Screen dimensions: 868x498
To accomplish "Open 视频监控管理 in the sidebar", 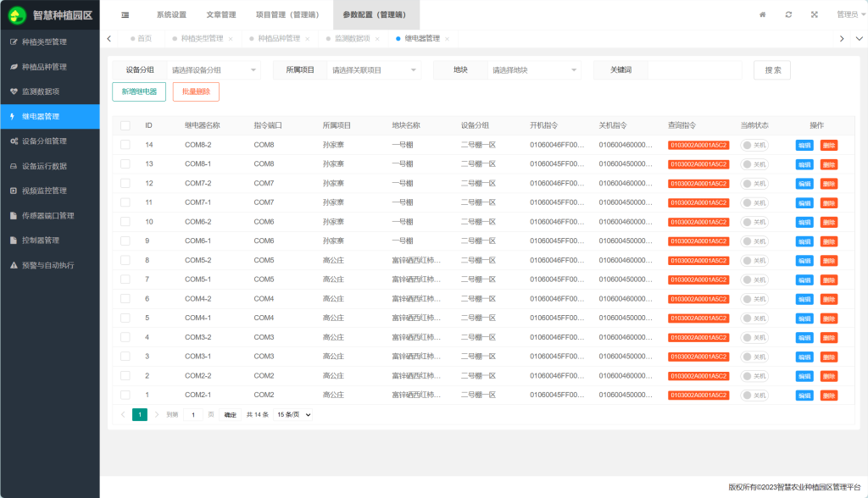I will tap(50, 191).
